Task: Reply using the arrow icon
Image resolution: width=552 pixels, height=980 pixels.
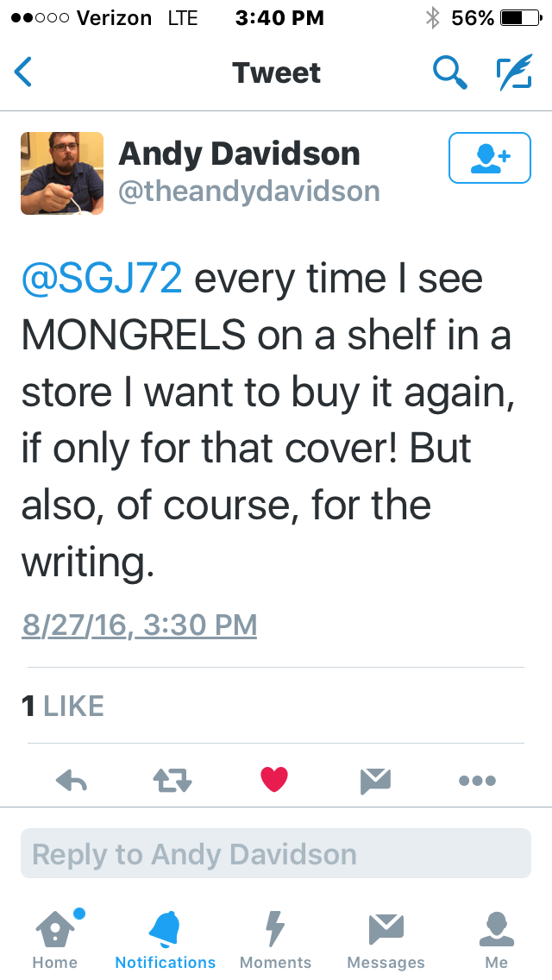Action: coord(72,781)
